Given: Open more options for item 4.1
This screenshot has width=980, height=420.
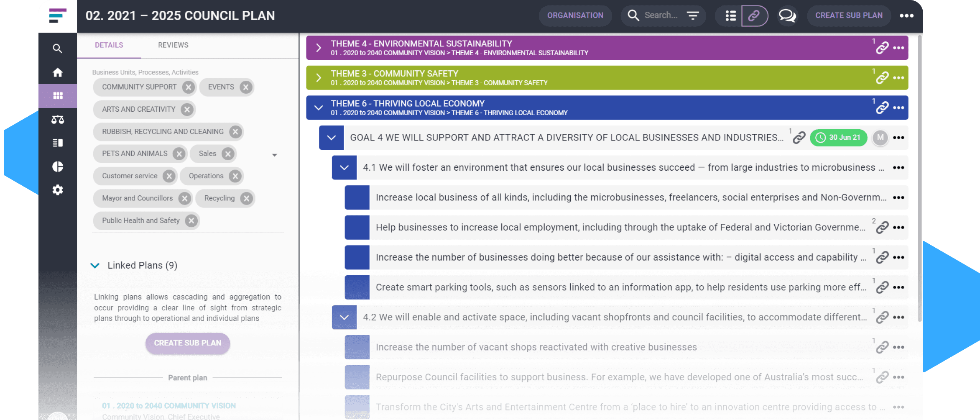Looking at the screenshot, I should (x=898, y=168).
